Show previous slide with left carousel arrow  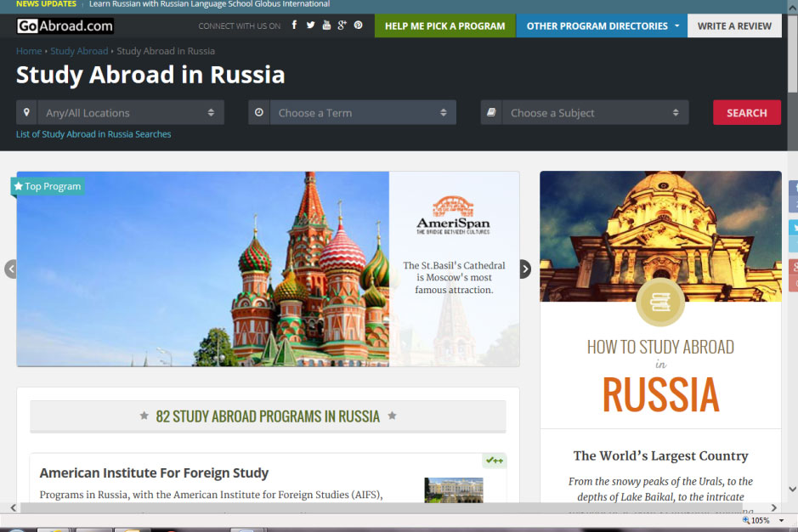[11, 269]
